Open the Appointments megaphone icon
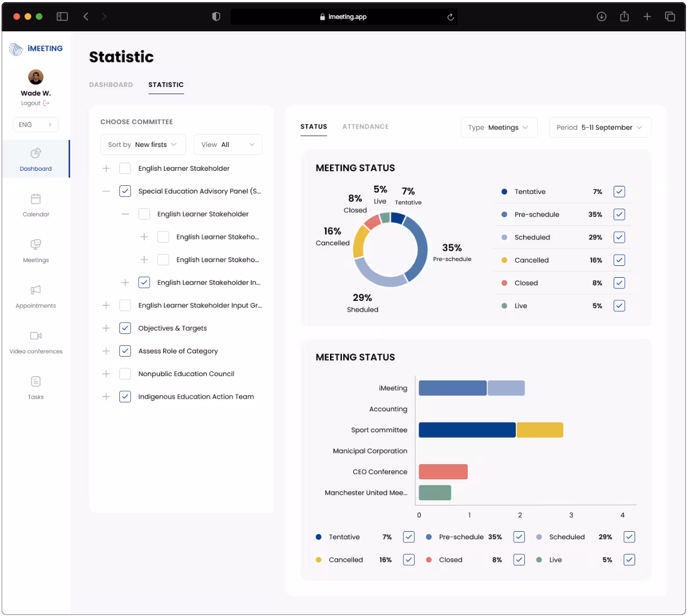Screen dimensions: 687x616 [x=36, y=290]
